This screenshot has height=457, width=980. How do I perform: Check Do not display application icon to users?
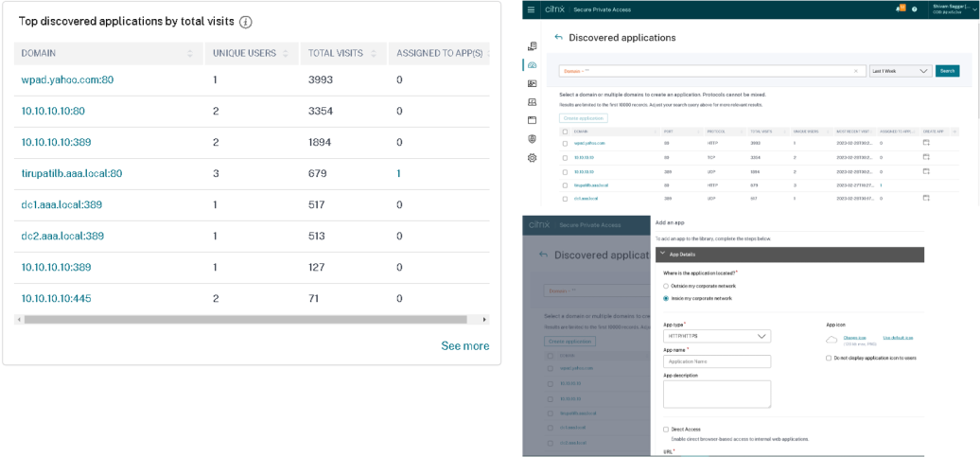829,358
